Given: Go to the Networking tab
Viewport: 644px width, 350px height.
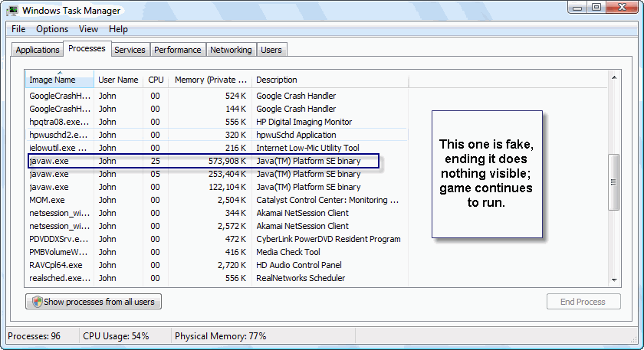Looking at the screenshot, I should [x=231, y=50].
